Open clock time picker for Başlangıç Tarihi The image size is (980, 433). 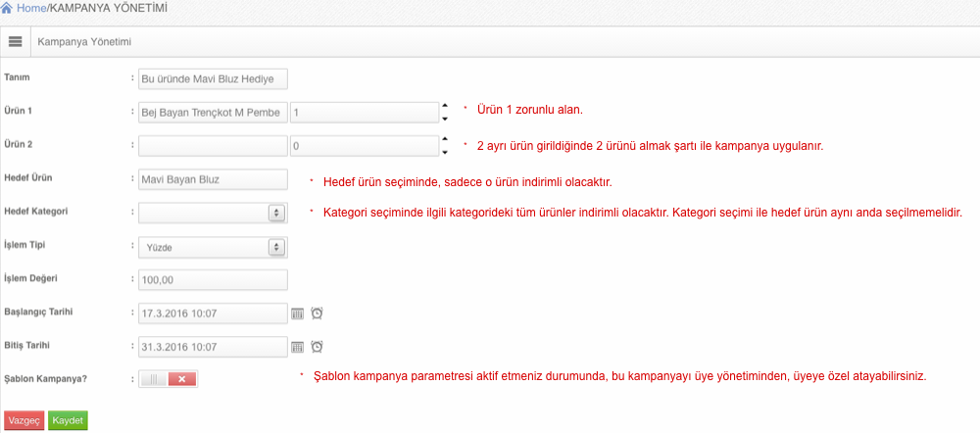pyautogui.click(x=317, y=313)
